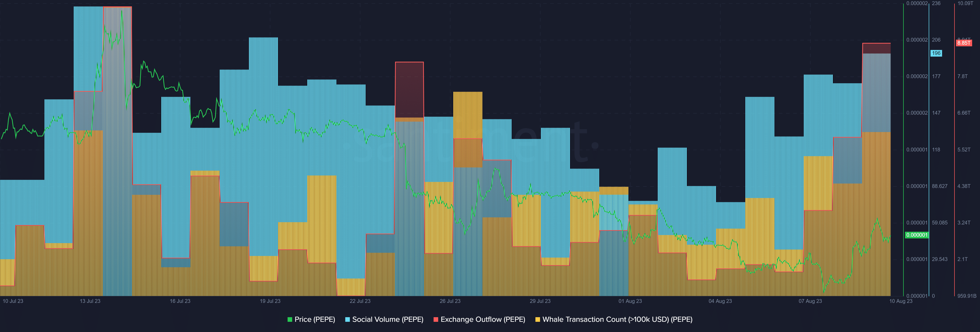Click the 147 social volume axis value

click(x=936, y=113)
